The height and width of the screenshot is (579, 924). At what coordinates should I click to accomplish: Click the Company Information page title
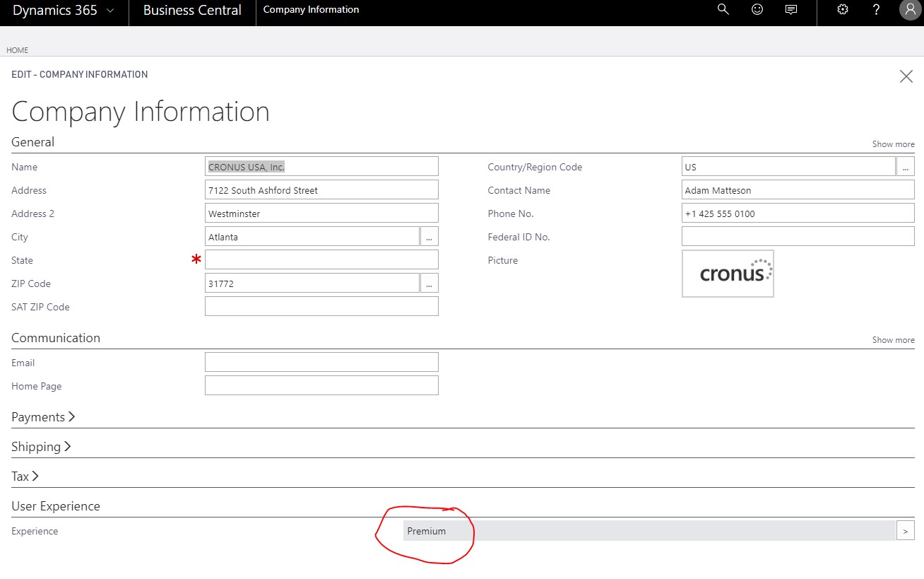(141, 112)
